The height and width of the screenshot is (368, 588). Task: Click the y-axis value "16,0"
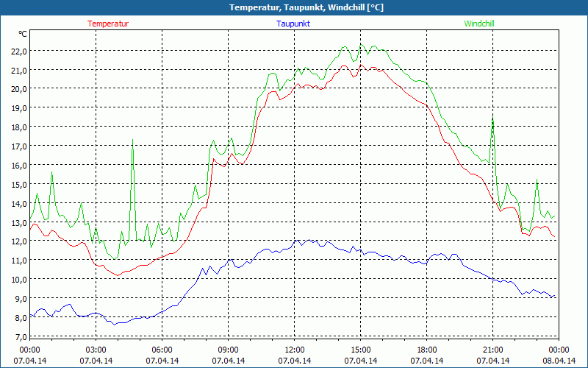[x=19, y=165]
